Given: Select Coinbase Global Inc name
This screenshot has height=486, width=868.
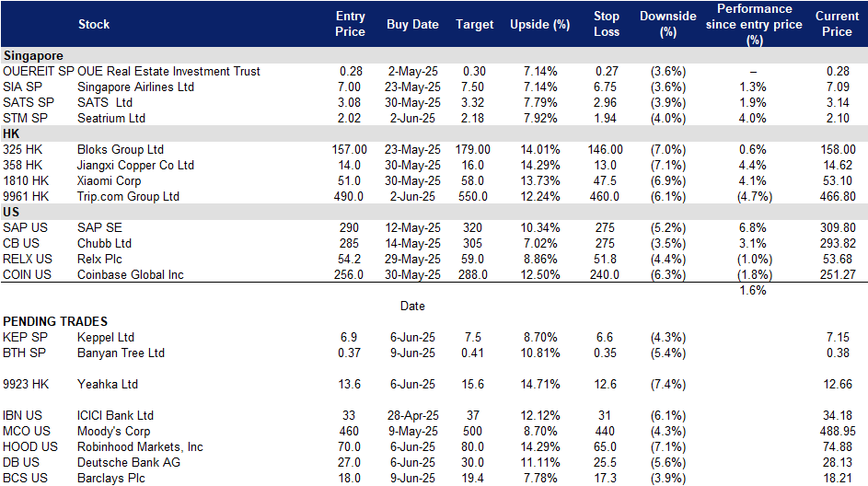Looking at the screenshot, I should [131, 274].
